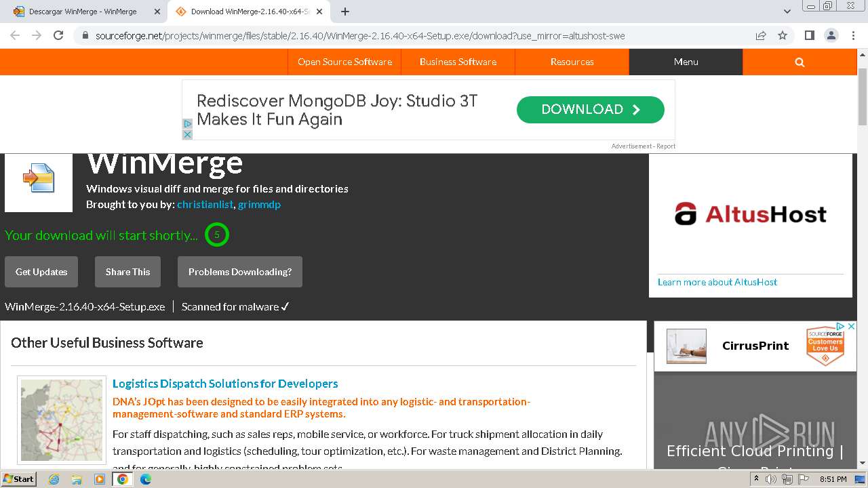The height and width of the screenshot is (488, 868).
Task: Click the Efficient Cloud Printing ad text
Action: pos(755,451)
